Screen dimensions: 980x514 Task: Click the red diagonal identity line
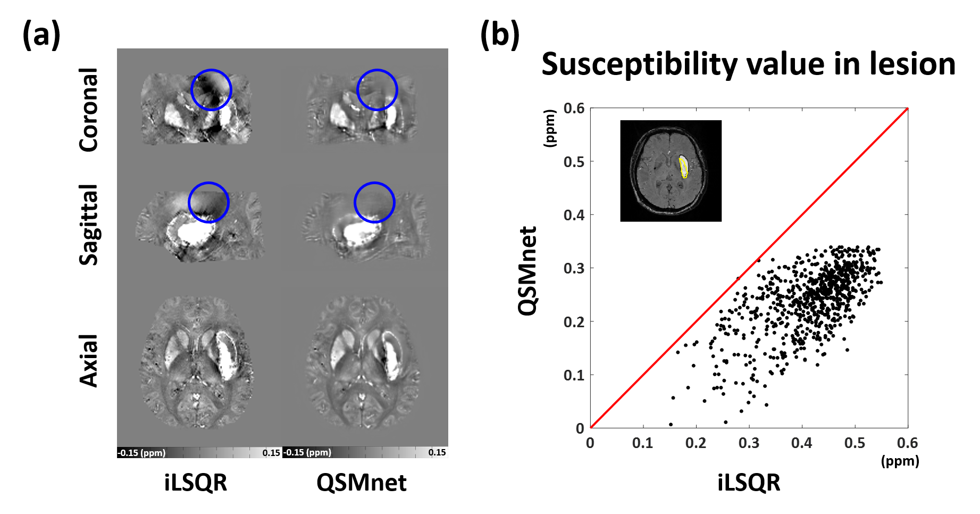click(691, 327)
